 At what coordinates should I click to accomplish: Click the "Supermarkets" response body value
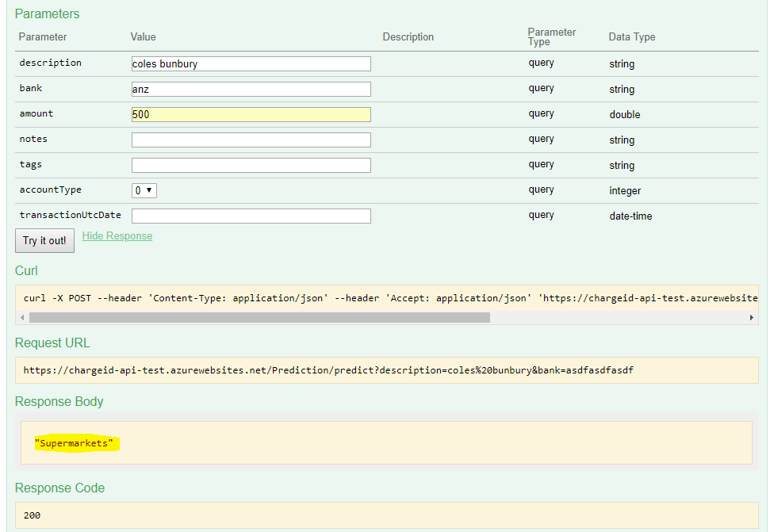(x=74, y=443)
